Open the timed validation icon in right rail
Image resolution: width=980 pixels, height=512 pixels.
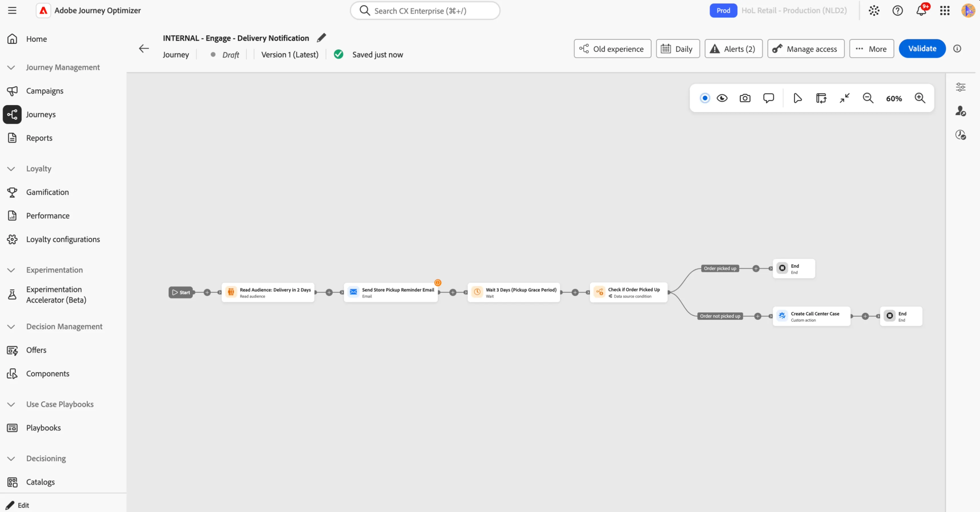pos(961,135)
